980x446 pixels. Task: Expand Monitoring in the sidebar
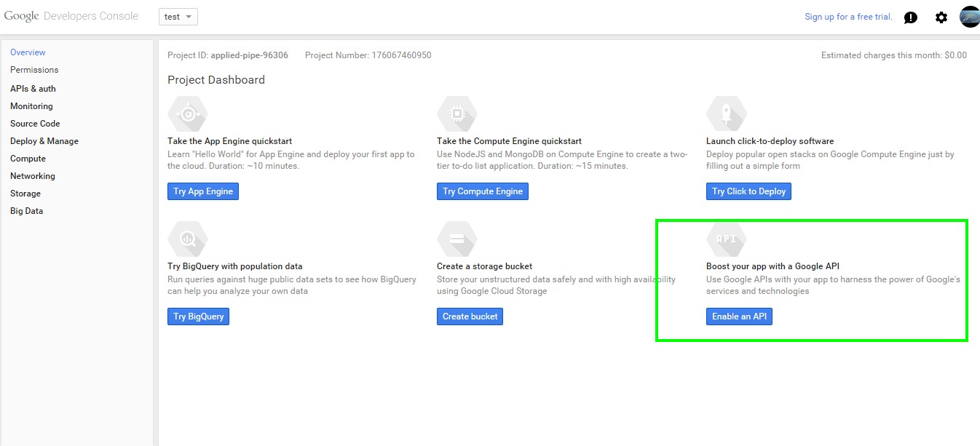(x=31, y=106)
